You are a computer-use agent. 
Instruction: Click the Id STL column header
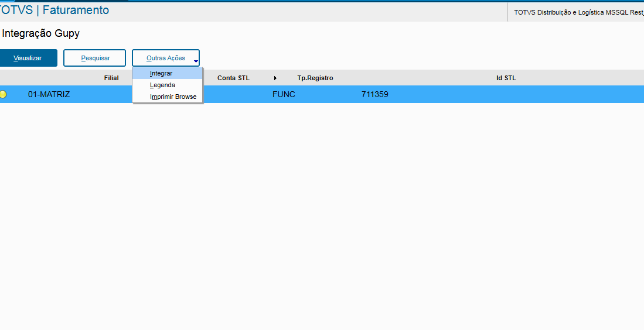coord(506,78)
